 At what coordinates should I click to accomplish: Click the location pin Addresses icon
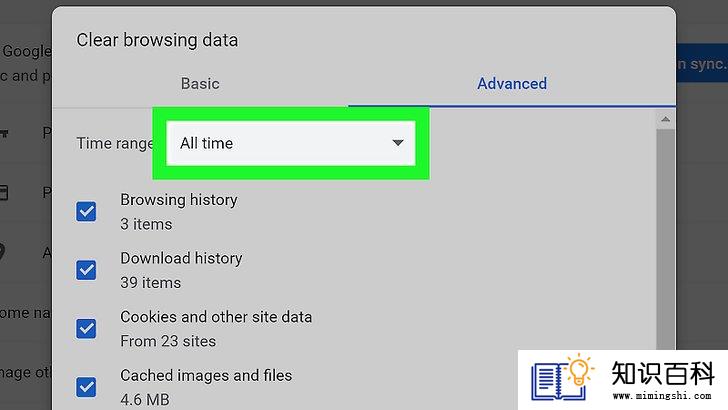[x=2, y=252]
